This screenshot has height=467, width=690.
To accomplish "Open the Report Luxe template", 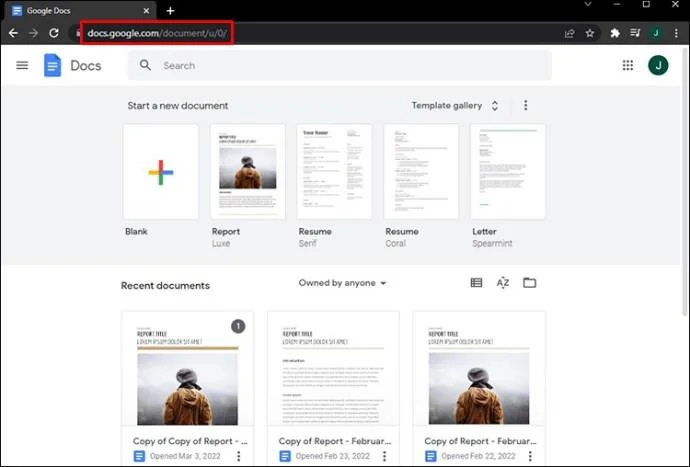I will coord(247,172).
